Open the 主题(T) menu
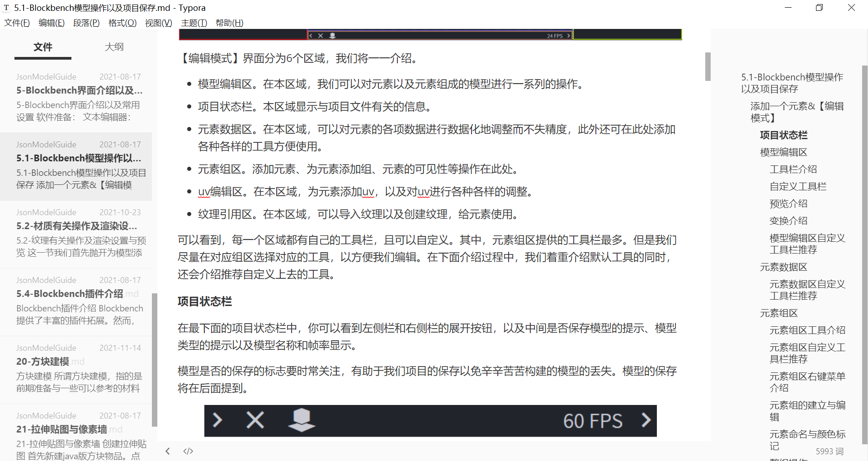Screen dimensions: 868x461 tap(194, 23)
